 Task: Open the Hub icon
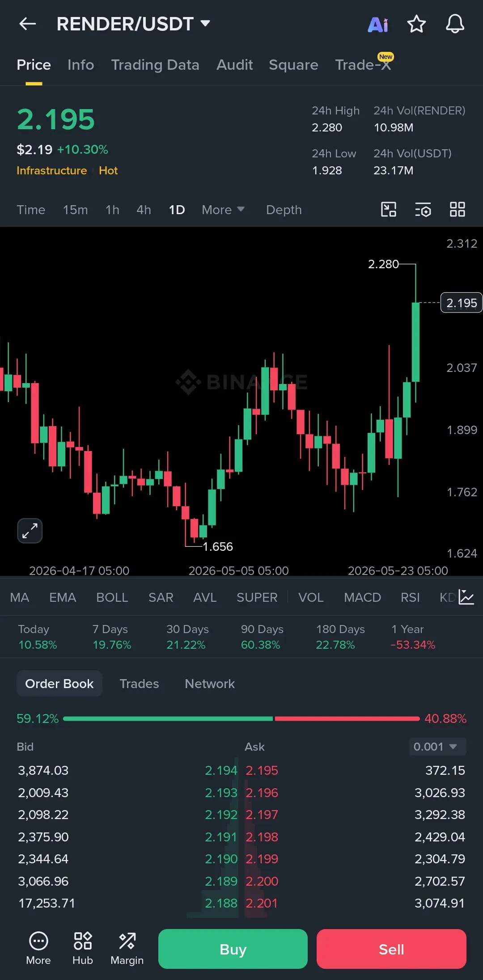(83, 949)
